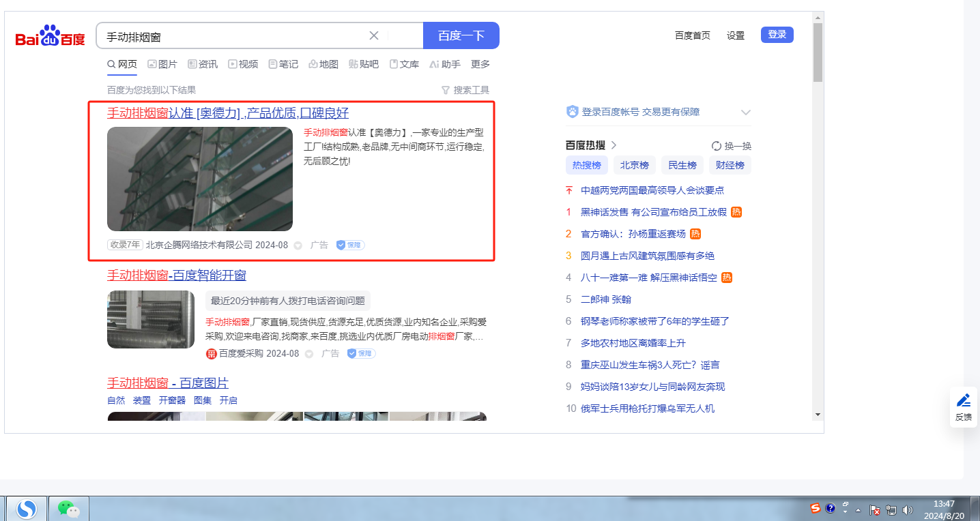
Task: Select the 图集 image filter
Action: [x=203, y=400]
